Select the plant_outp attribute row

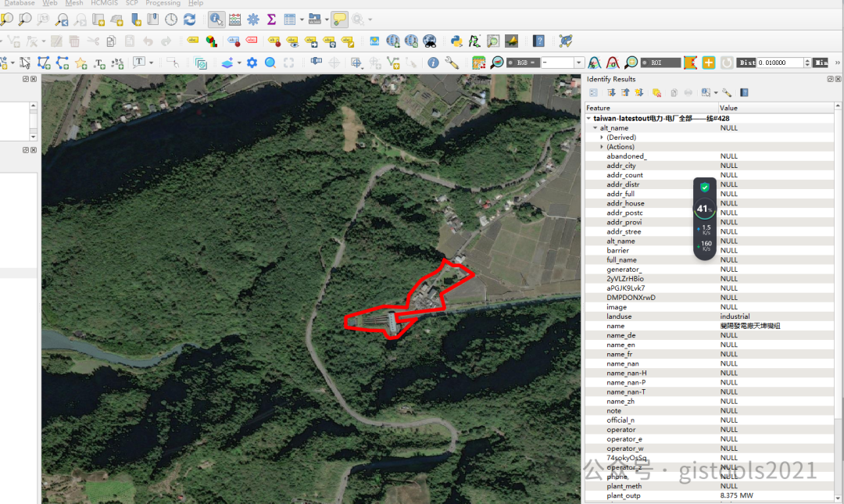pos(710,495)
